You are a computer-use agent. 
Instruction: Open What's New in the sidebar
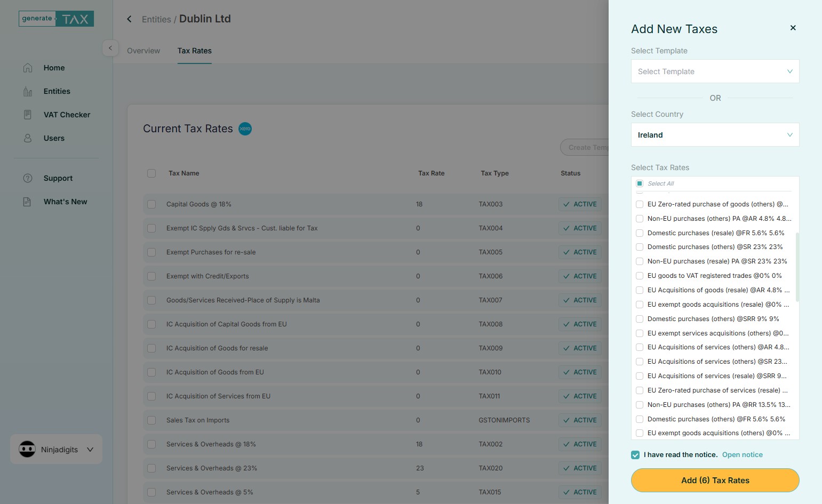click(x=65, y=202)
